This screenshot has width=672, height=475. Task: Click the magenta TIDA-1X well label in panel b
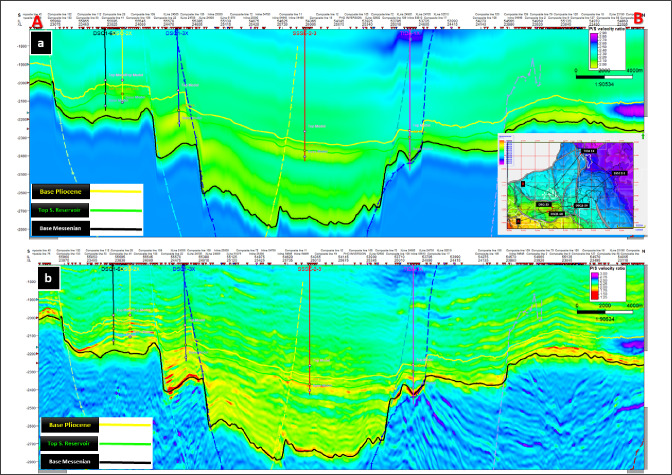pos(413,269)
